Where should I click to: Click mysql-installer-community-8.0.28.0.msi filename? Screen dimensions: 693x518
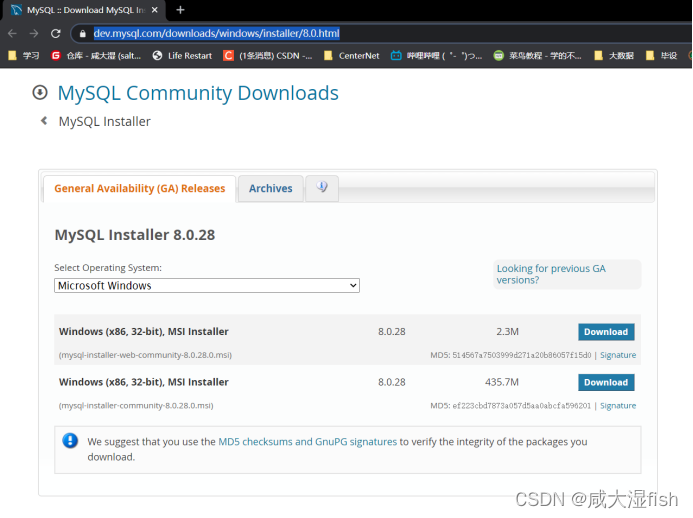tap(136, 405)
